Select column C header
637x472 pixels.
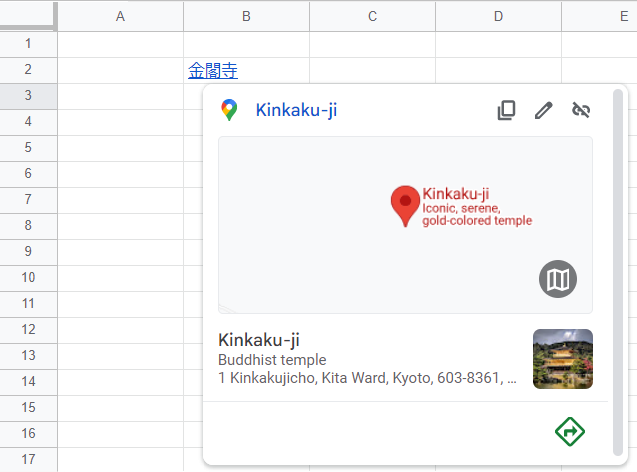[372, 16]
